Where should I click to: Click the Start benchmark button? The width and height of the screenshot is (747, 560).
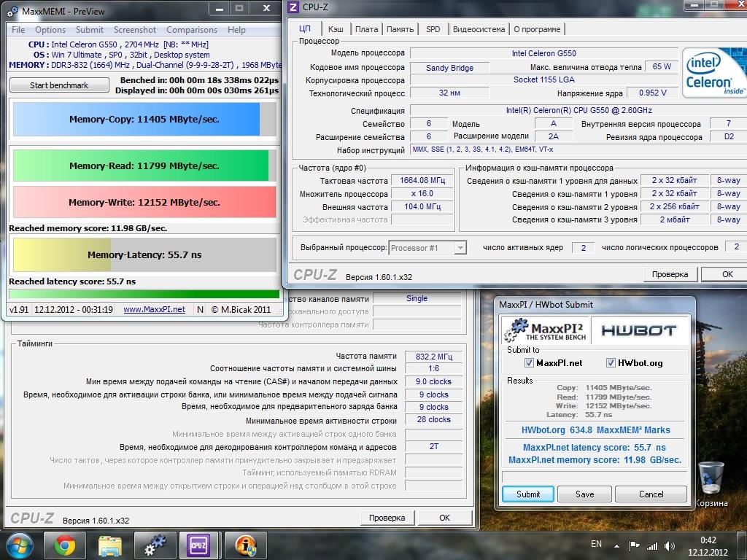[x=59, y=85]
